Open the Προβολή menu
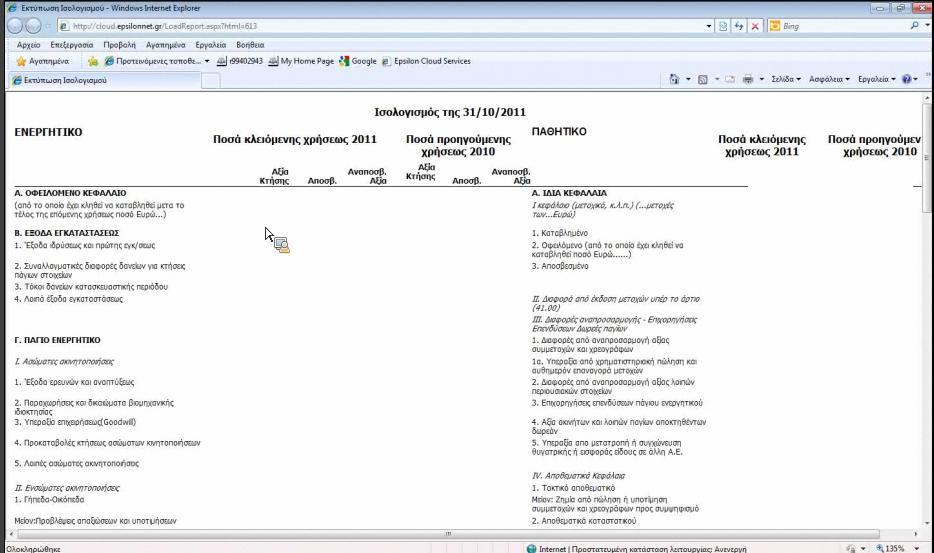The width and height of the screenshot is (934, 553). tap(119, 45)
